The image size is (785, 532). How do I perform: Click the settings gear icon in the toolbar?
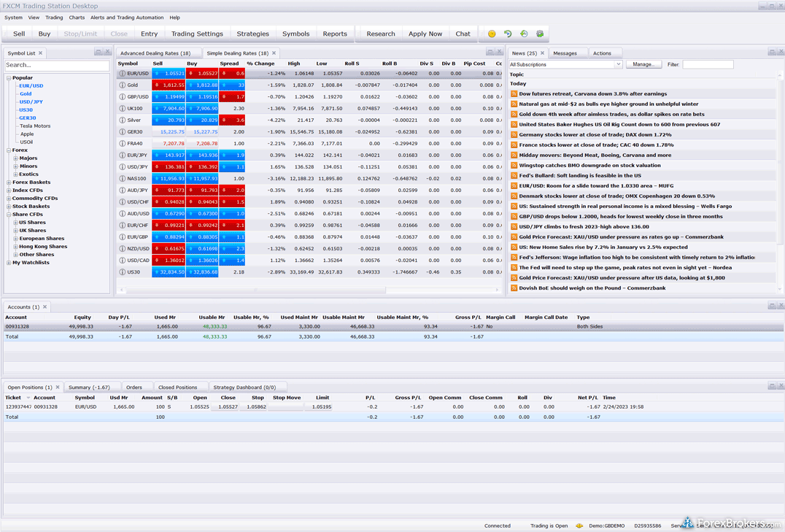540,34
